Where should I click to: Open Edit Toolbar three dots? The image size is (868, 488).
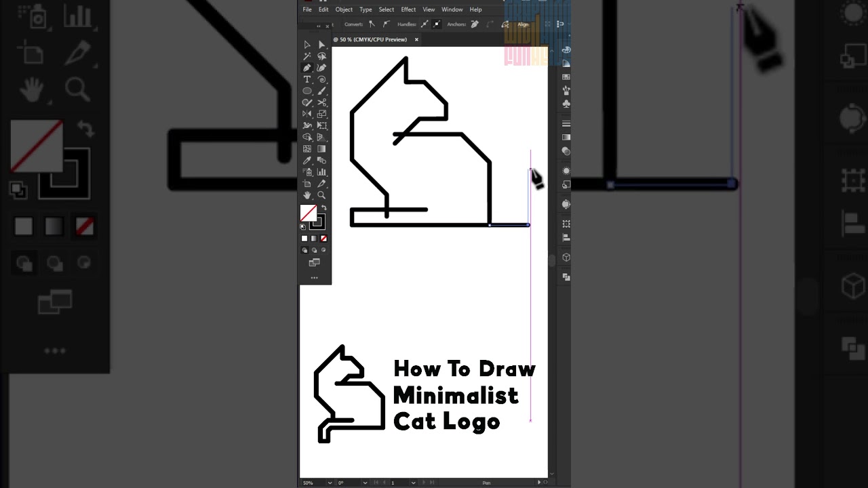pos(314,277)
